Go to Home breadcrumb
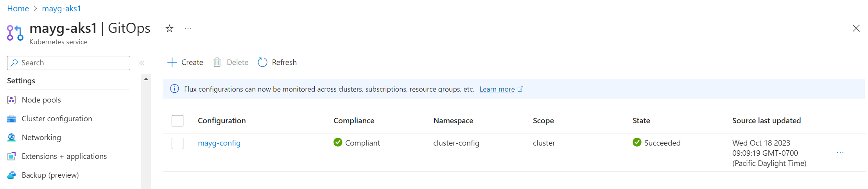This screenshot has height=189, width=868. (x=18, y=9)
